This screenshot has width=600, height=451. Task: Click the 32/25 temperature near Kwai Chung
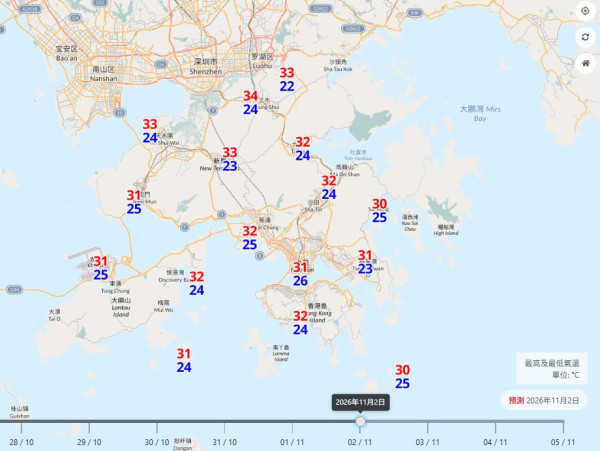250,238
